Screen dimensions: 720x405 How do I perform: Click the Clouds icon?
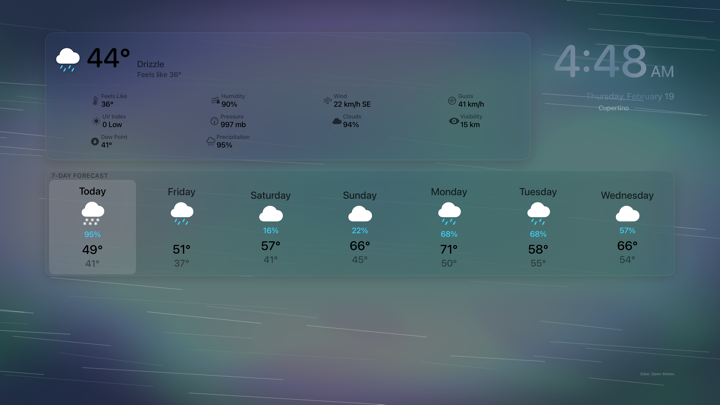pyautogui.click(x=337, y=121)
